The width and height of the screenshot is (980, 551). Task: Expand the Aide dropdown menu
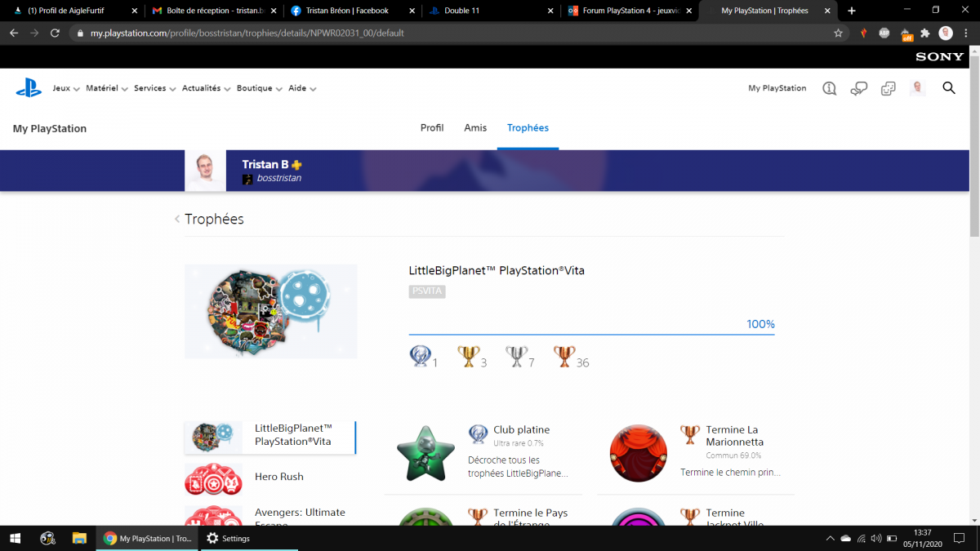pos(302,88)
